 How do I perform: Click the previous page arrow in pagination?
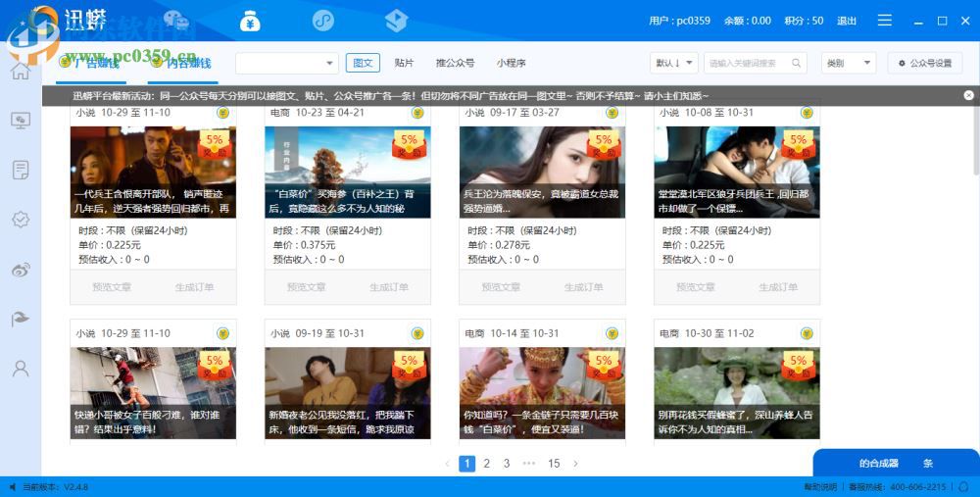447,464
